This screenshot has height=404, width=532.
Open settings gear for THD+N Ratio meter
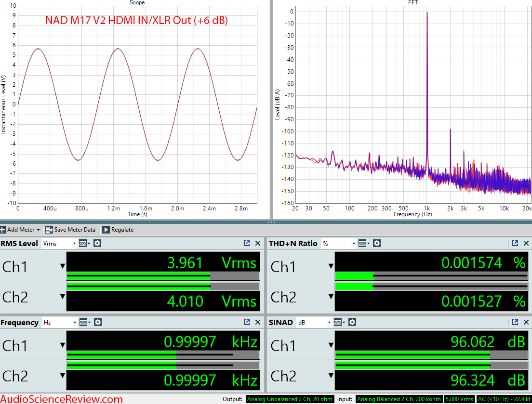[x=377, y=244]
